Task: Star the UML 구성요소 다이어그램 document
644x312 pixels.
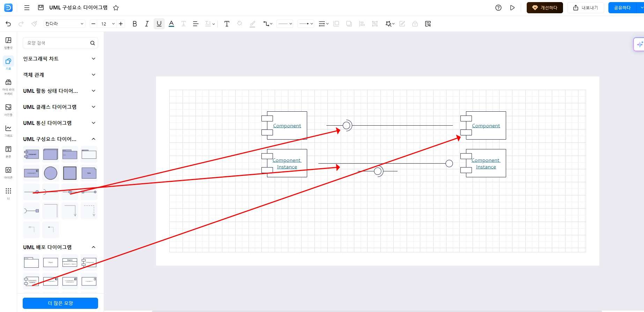Action: pos(116,8)
